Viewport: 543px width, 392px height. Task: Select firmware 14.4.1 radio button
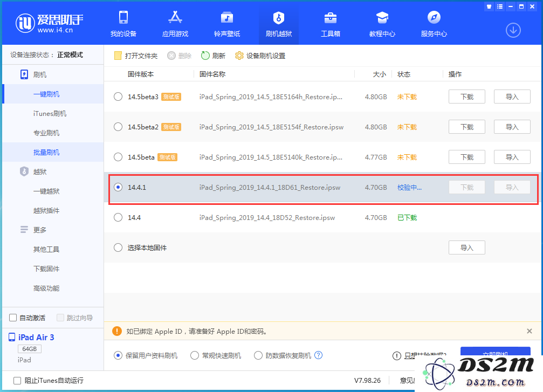point(118,187)
